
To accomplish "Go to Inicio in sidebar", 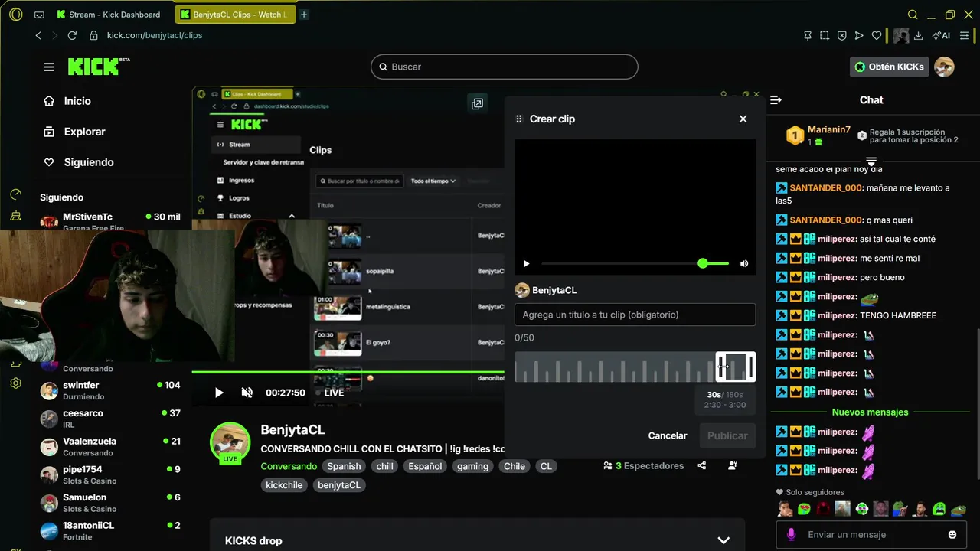I will (67, 101).
